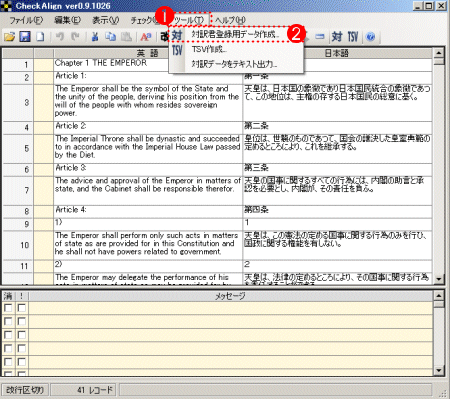Click the blue minus toolbar icon
This screenshot has height=399, width=450.
click(320, 37)
